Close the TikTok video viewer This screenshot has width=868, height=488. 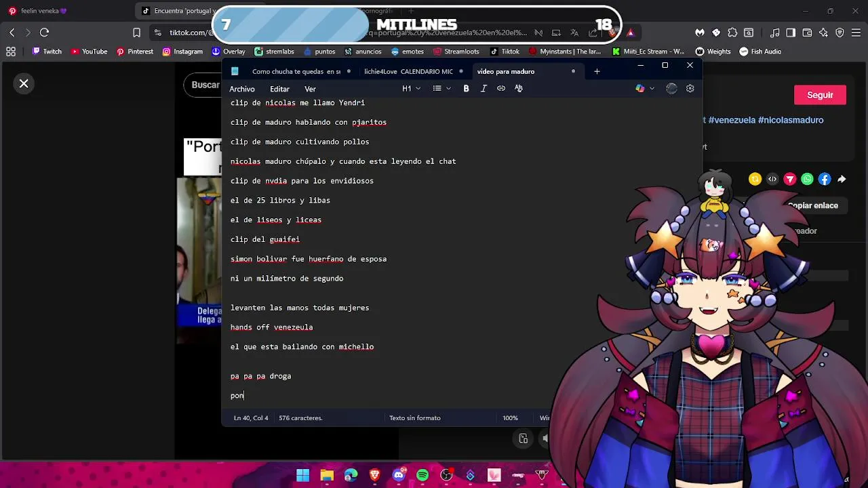pyautogui.click(x=24, y=83)
